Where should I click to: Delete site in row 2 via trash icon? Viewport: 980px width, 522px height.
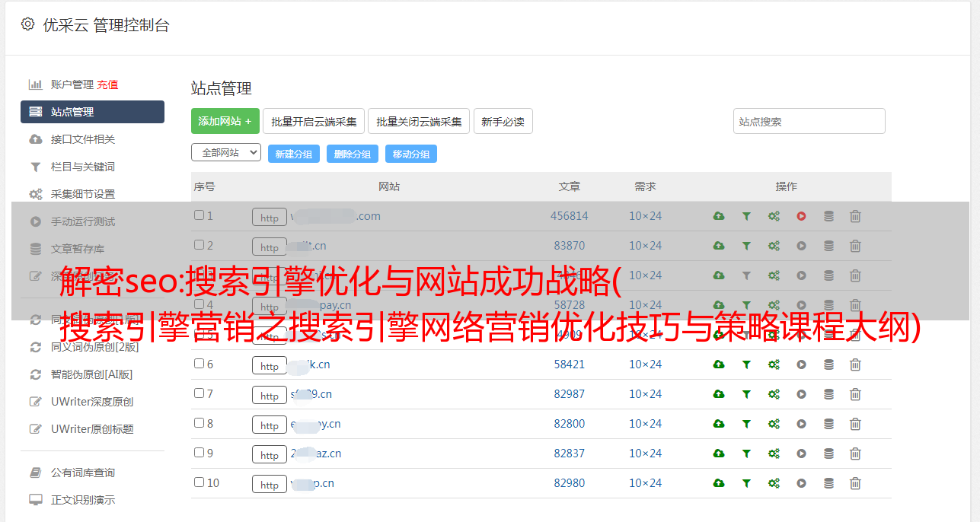855,246
